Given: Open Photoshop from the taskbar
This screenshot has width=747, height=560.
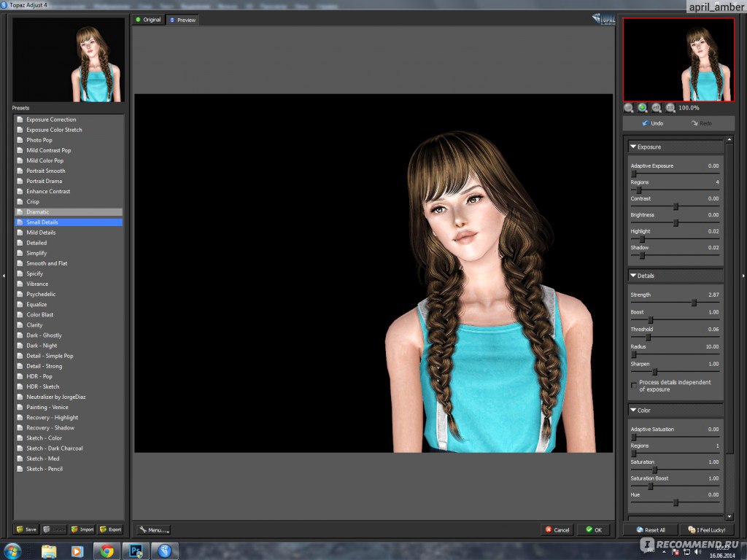Looking at the screenshot, I should 135,551.
